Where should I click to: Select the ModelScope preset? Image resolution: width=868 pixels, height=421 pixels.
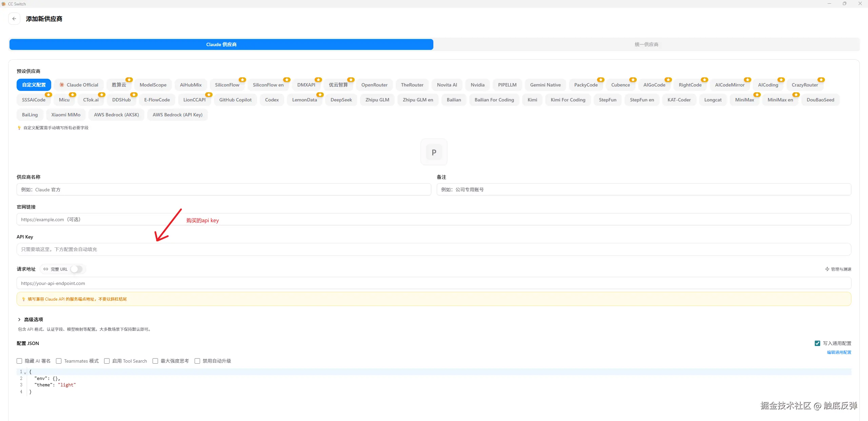[x=153, y=85]
